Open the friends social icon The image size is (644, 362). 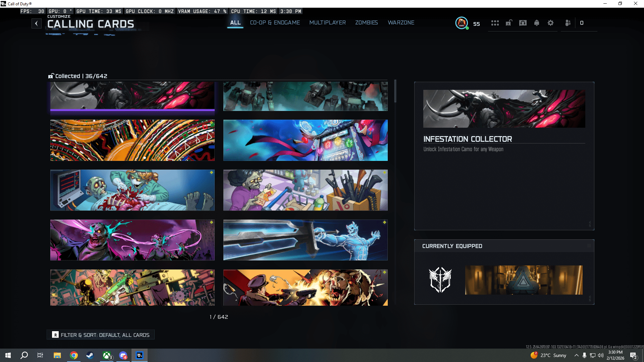click(x=568, y=23)
